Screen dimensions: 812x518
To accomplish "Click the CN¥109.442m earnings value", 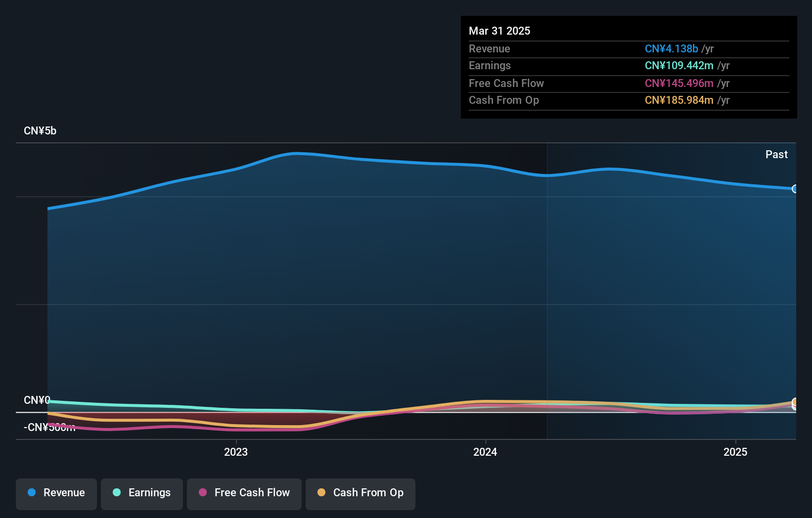I will point(679,65).
